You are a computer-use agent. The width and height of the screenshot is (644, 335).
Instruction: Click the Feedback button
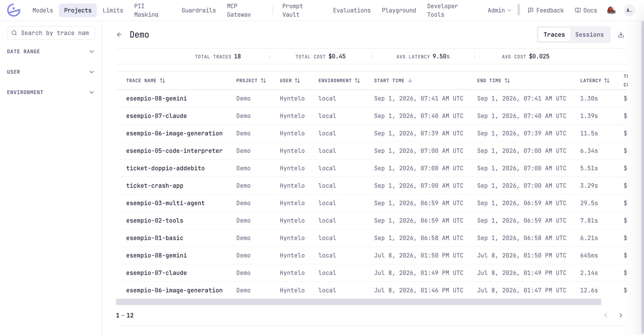pos(546,10)
